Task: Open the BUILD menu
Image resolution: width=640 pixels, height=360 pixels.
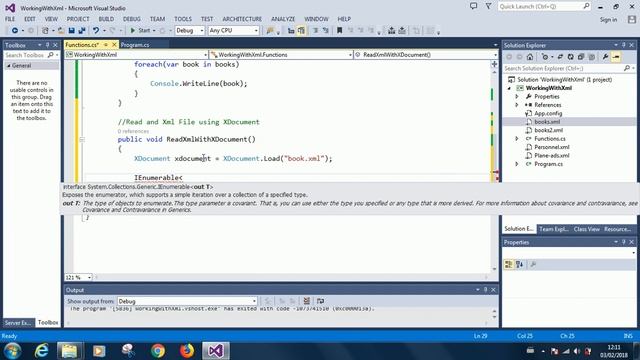Action: click(x=106, y=19)
